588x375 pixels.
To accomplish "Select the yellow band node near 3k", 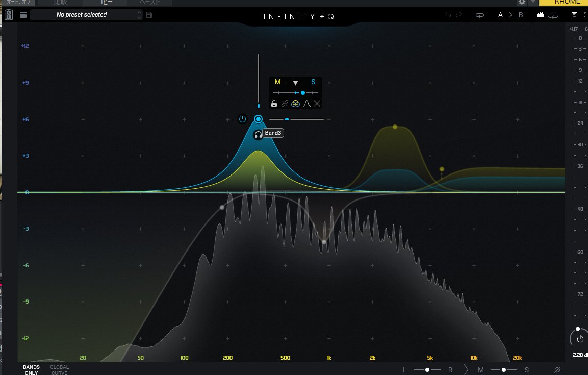I will click(395, 127).
